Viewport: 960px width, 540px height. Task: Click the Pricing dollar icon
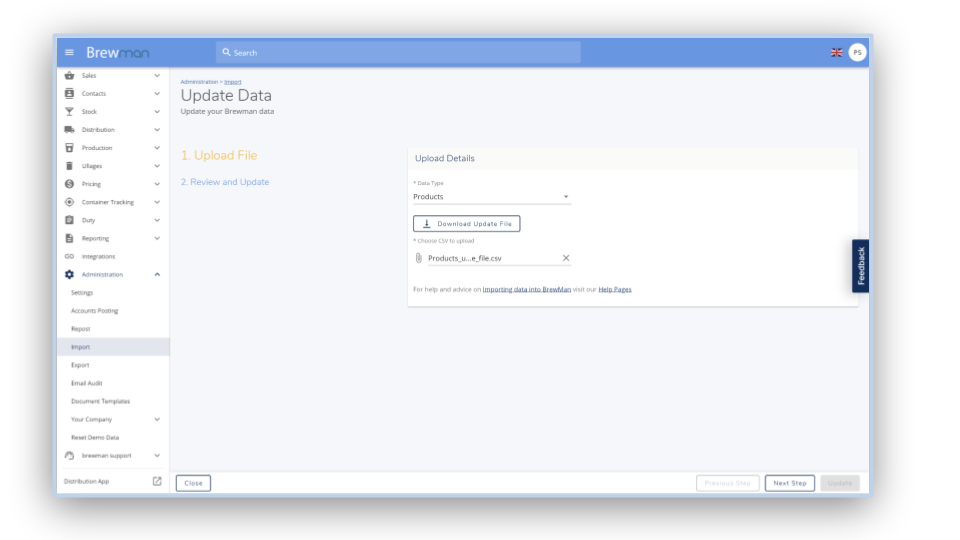point(69,184)
